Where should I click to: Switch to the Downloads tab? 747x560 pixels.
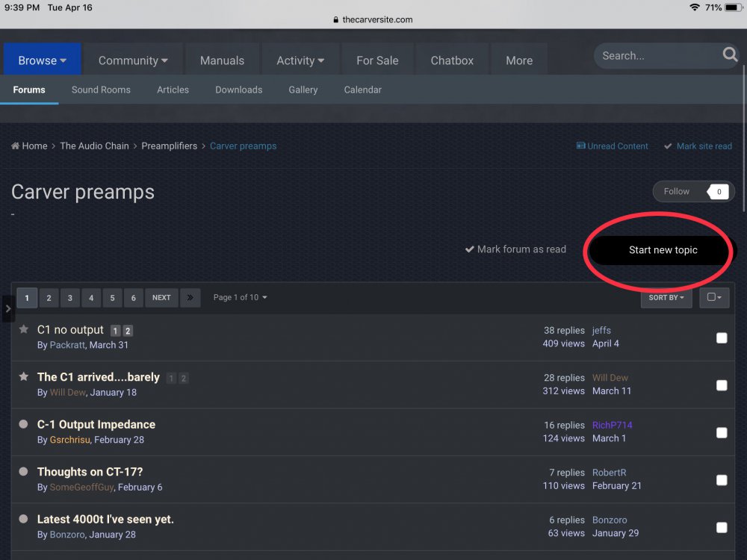[239, 90]
